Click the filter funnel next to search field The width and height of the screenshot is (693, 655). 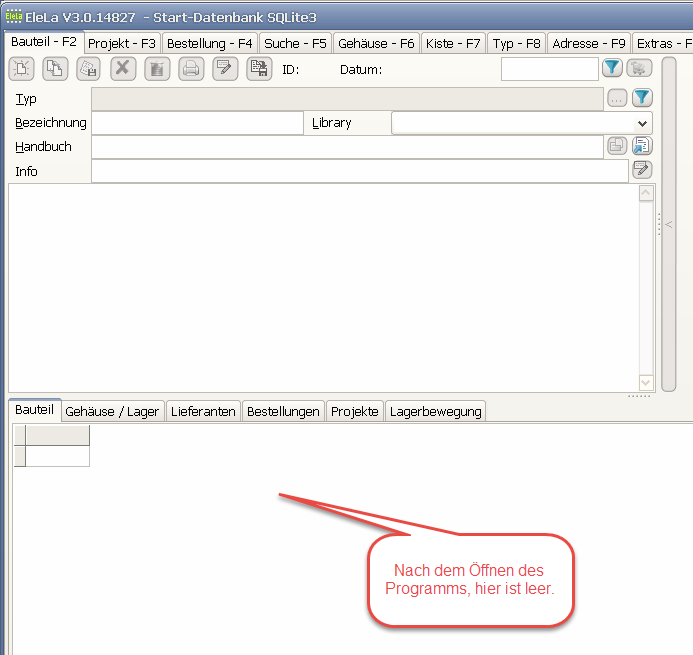612,68
